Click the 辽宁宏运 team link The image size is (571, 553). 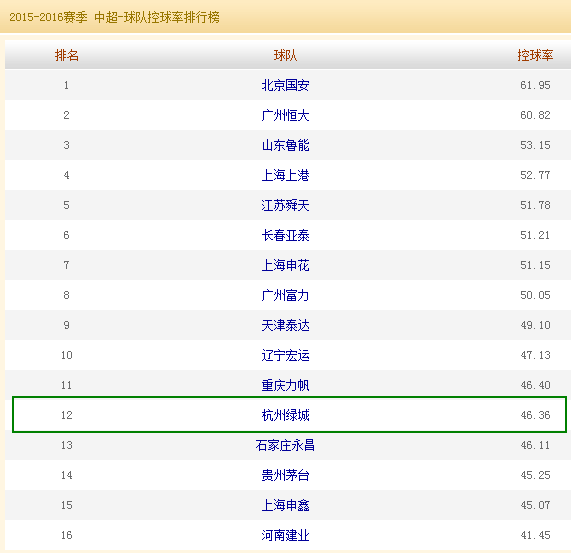(285, 355)
